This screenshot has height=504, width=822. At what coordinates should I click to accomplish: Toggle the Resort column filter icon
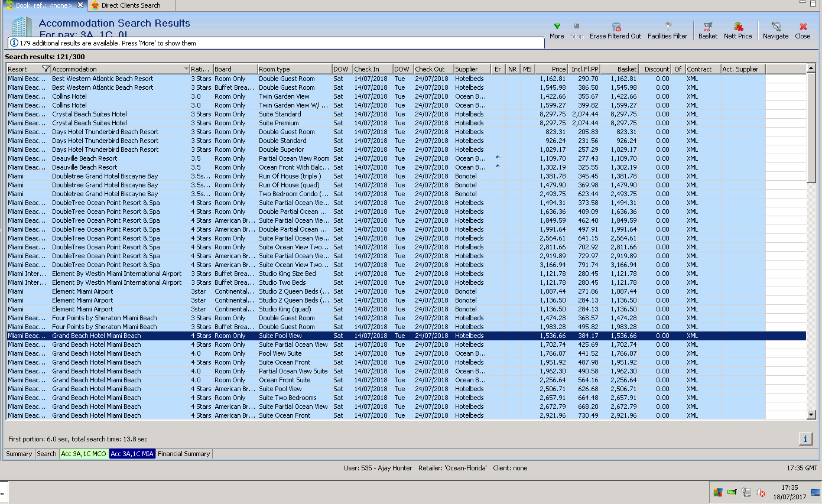point(46,69)
